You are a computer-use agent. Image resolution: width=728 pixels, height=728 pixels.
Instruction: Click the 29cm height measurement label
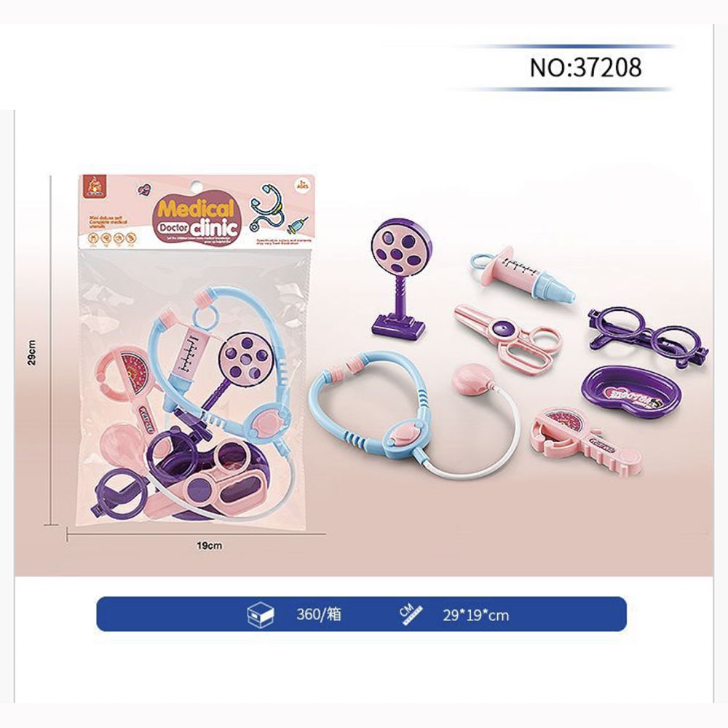31,352
